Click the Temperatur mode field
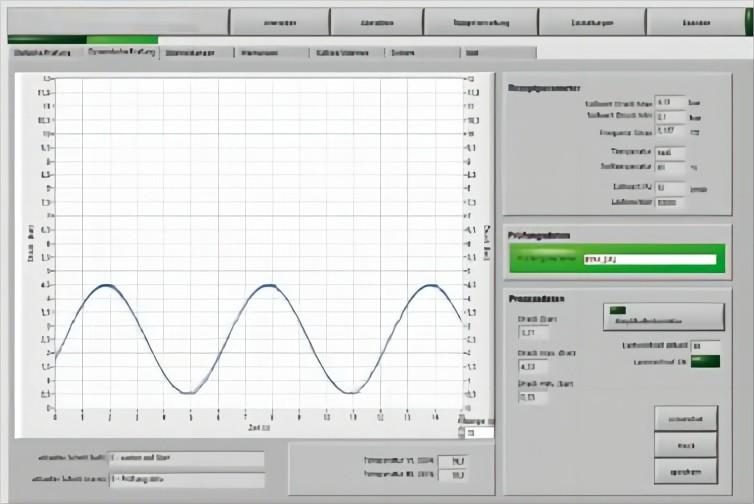 [670, 153]
